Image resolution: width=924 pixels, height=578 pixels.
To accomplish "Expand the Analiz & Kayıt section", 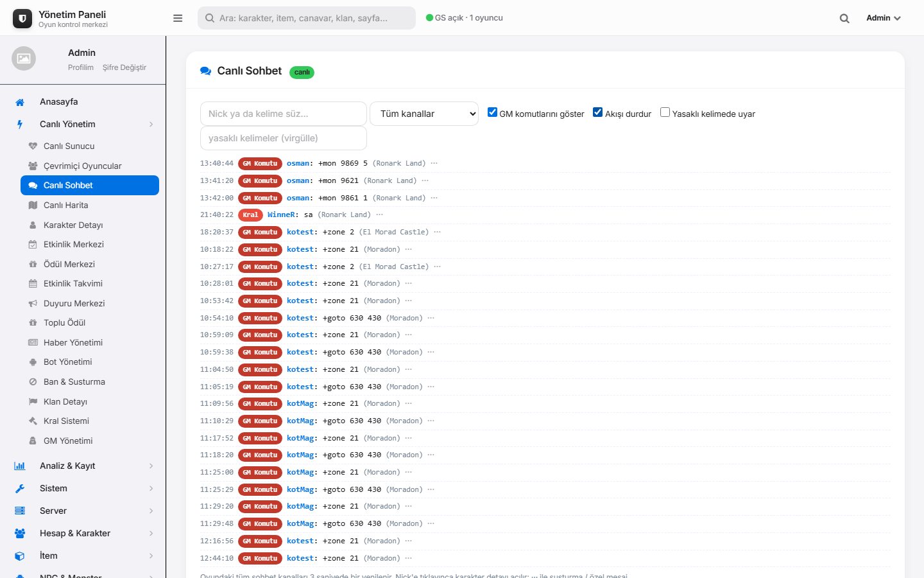I will (83, 466).
